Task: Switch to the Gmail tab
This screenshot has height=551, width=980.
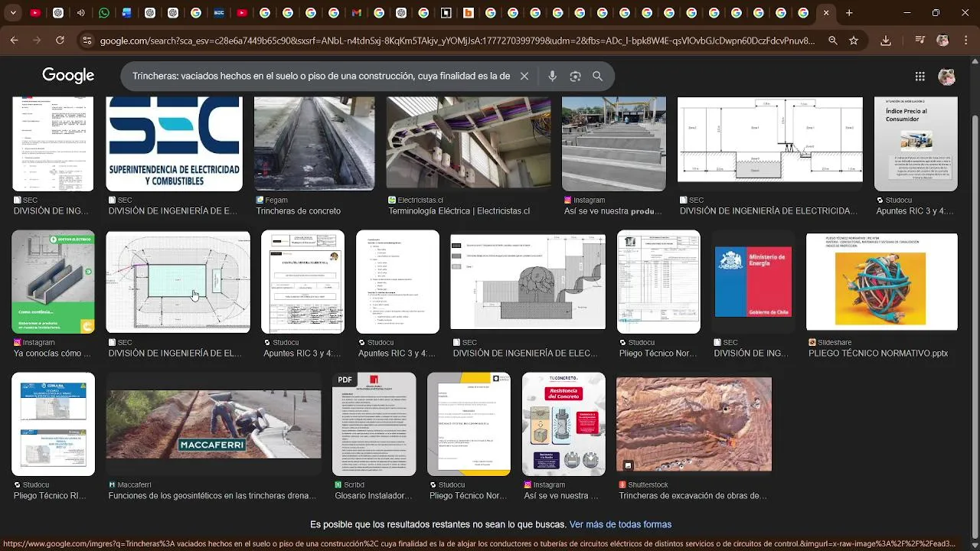Action: [356, 13]
